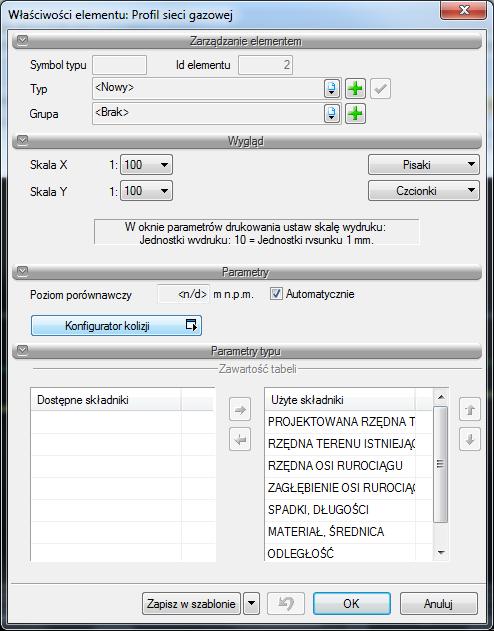
Task: Select MATERIAŁ, ŚREDNICA row
Action: (348, 532)
